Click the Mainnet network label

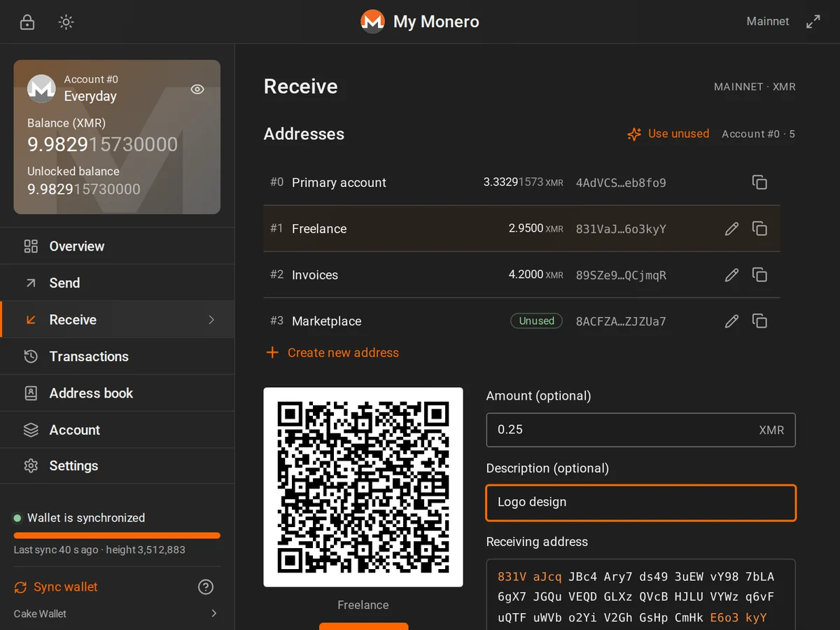pyautogui.click(x=767, y=22)
